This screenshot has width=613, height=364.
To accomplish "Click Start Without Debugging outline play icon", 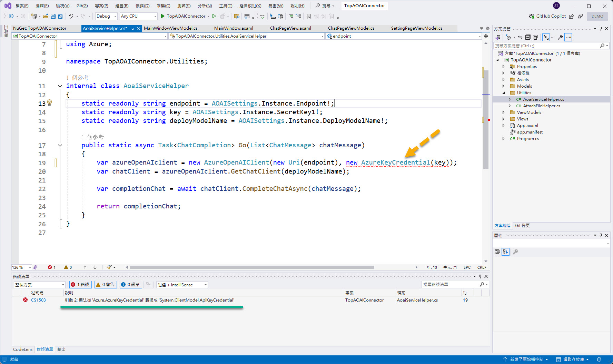I will point(214,16).
